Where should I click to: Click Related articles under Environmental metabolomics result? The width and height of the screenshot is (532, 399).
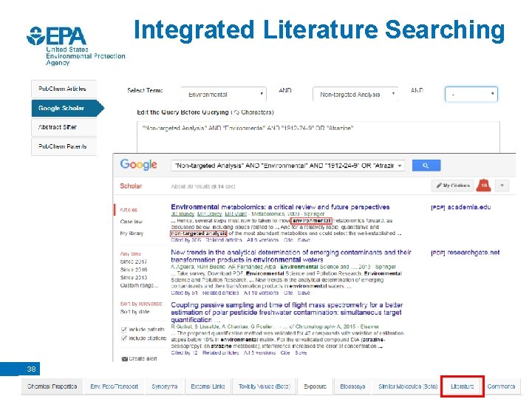coord(224,240)
